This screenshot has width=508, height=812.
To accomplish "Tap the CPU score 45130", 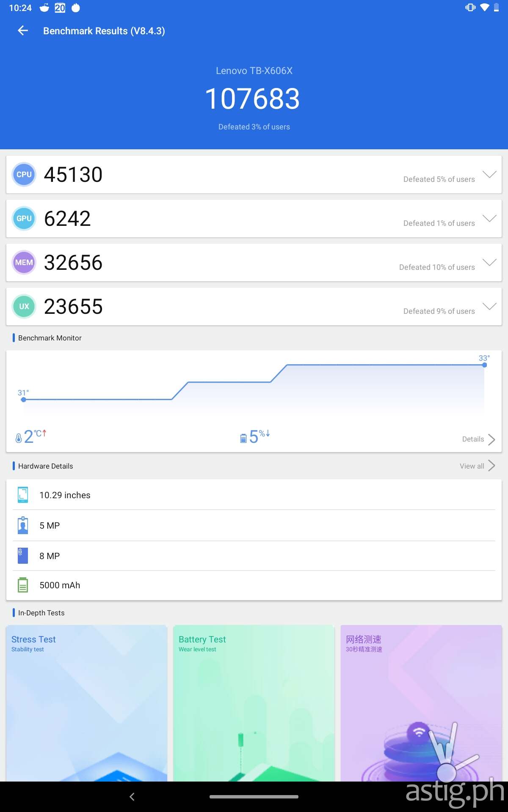I will pos(73,175).
